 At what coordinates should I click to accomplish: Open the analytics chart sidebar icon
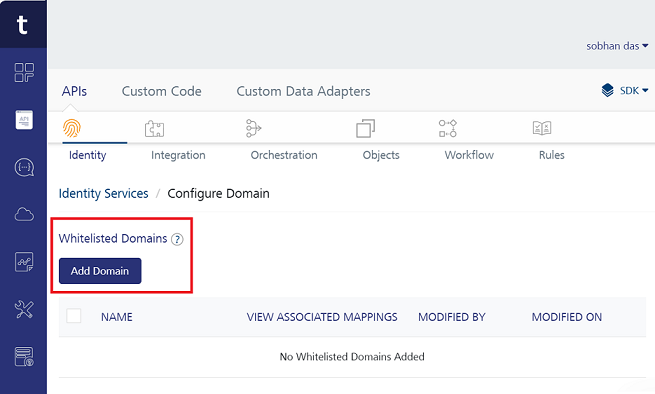pos(24,262)
